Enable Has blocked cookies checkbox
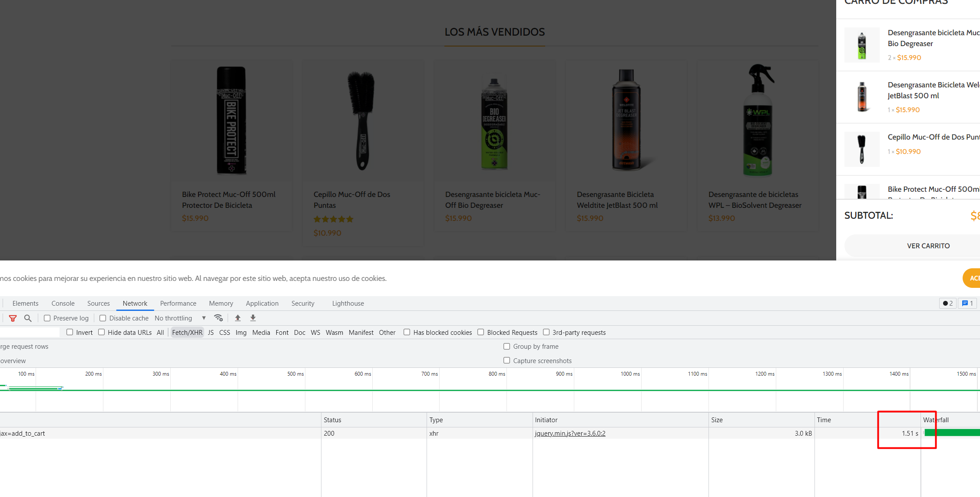Image resolution: width=980 pixels, height=497 pixels. 407,332
